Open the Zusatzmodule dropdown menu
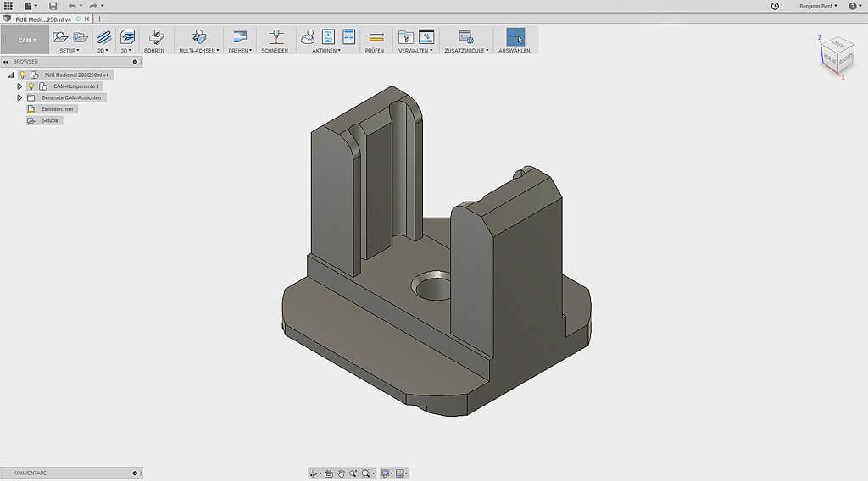The height and width of the screenshot is (481, 868). click(x=466, y=50)
